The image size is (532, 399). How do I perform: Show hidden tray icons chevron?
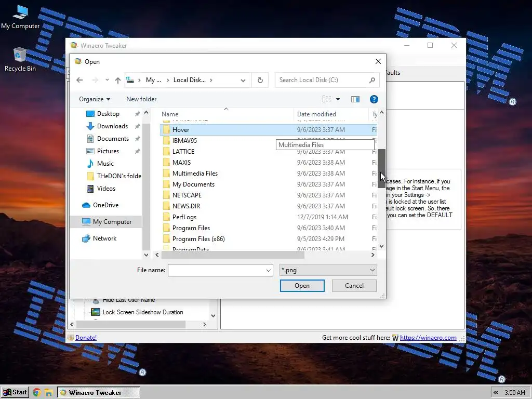pyautogui.click(x=496, y=393)
